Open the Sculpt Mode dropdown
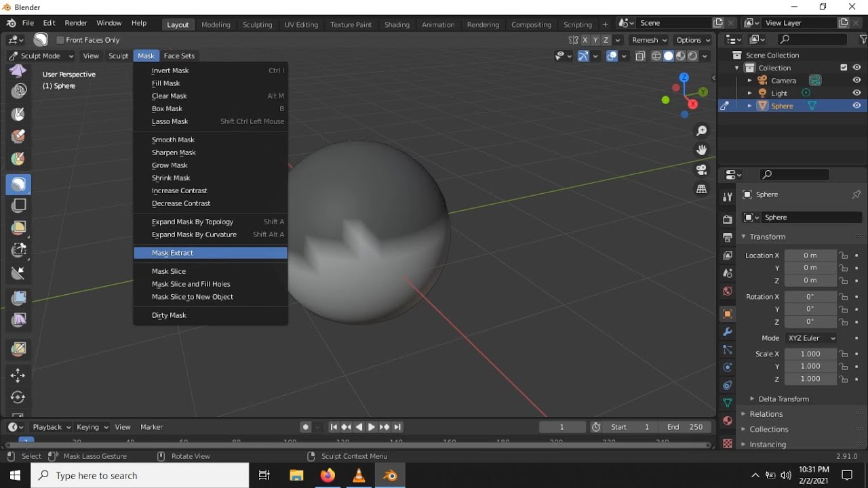Image resolution: width=868 pixels, height=488 pixels. [x=42, y=56]
